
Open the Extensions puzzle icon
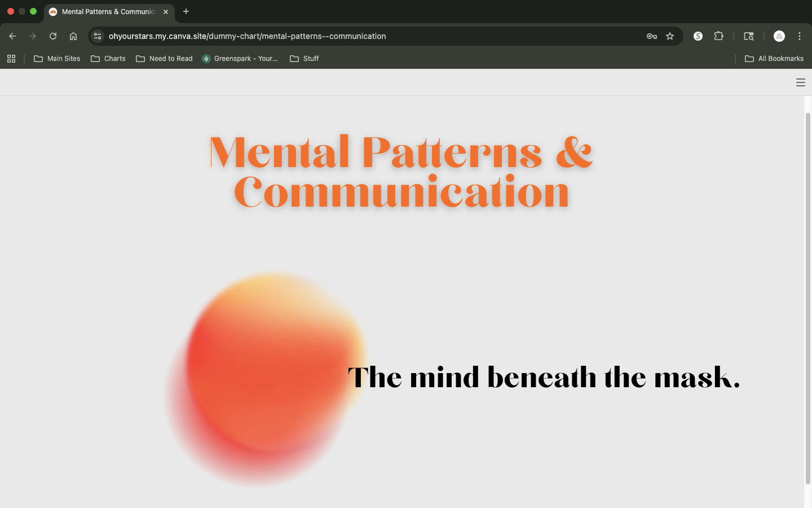pyautogui.click(x=718, y=36)
